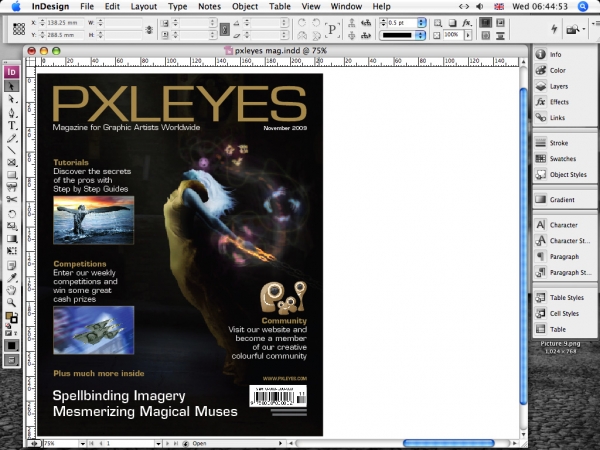Toggle the bottom toolbox view mode button
The height and width of the screenshot is (450, 600).
(x=11, y=360)
